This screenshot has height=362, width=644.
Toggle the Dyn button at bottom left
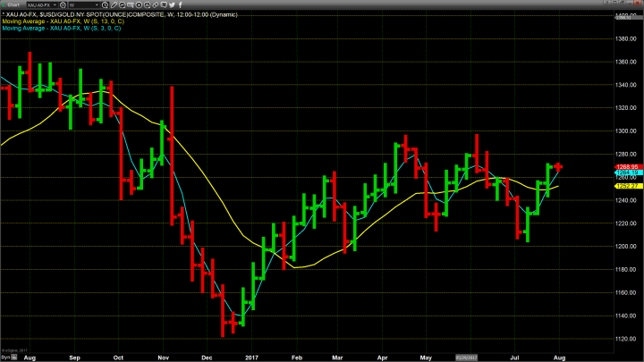(x=4, y=358)
